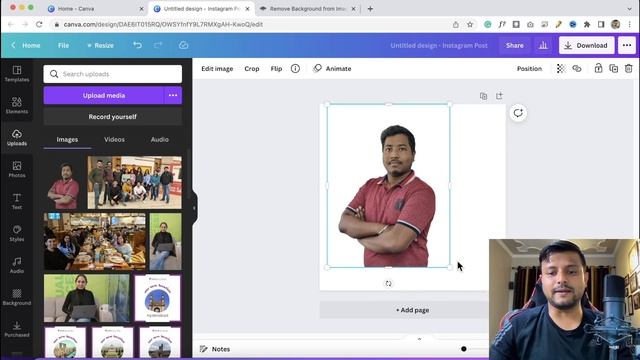
Task: Open the Photos sidebar panel
Action: [x=17, y=169]
